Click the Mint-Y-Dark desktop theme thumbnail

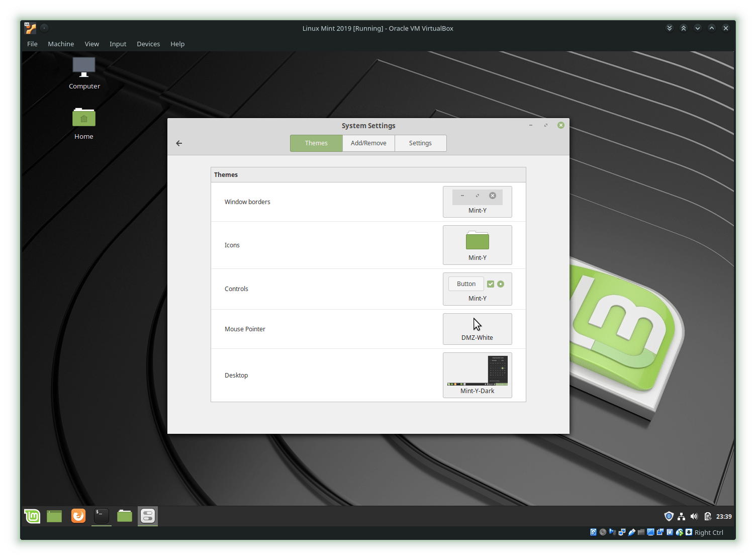[x=477, y=370]
